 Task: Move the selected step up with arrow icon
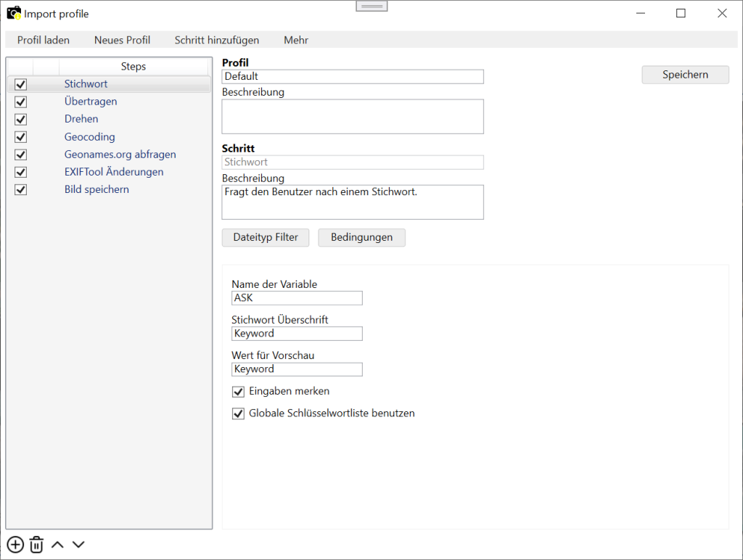coord(57,544)
